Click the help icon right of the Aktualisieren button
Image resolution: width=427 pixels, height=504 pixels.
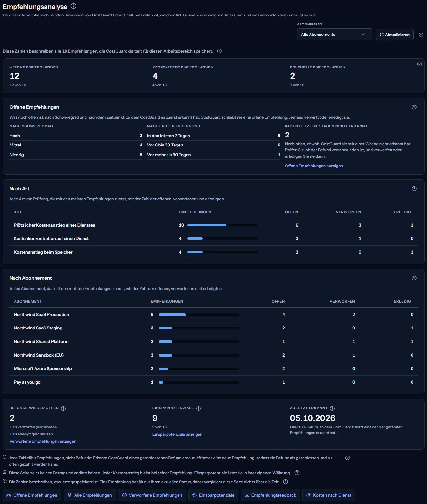tap(421, 35)
